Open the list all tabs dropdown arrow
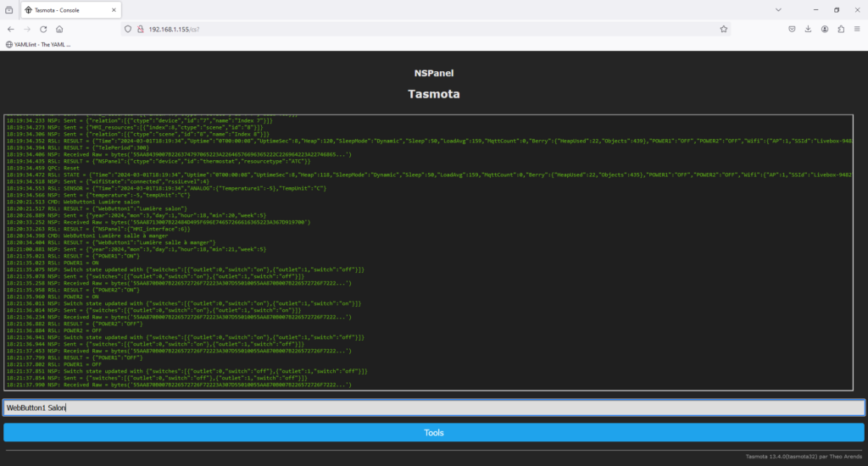The height and width of the screenshot is (466, 868). pos(778,10)
